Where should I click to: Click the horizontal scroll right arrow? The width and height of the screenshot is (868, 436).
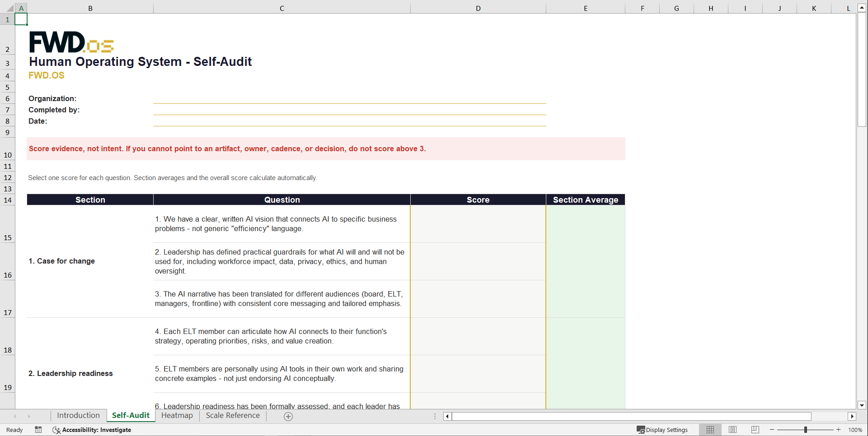(852, 417)
